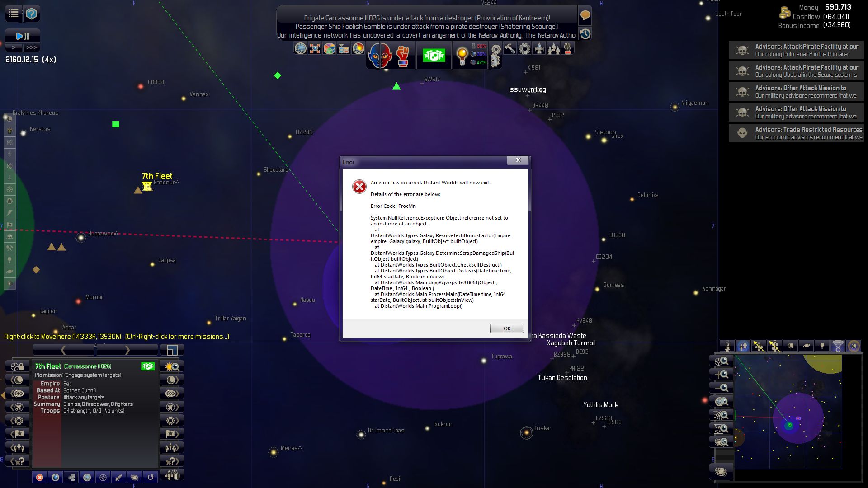The width and height of the screenshot is (868, 488).
Task: Open the pie chart empire summary
Action: point(330,48)
